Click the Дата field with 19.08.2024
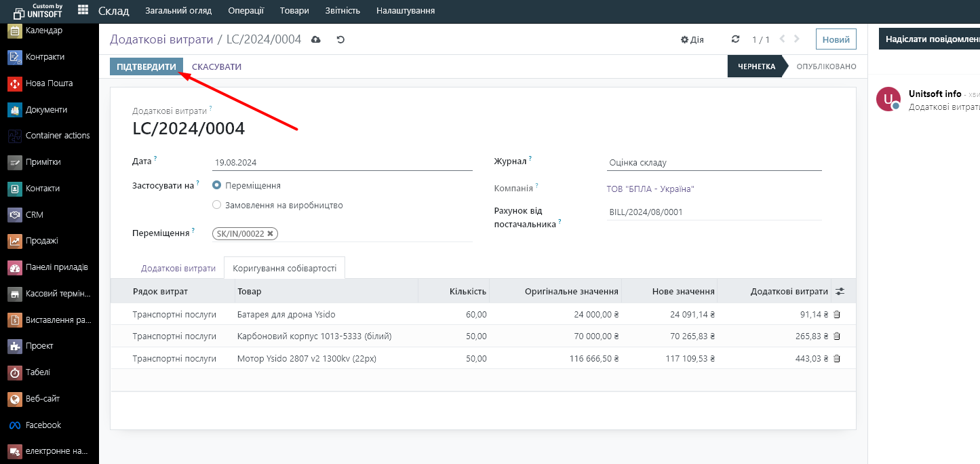 342,163
